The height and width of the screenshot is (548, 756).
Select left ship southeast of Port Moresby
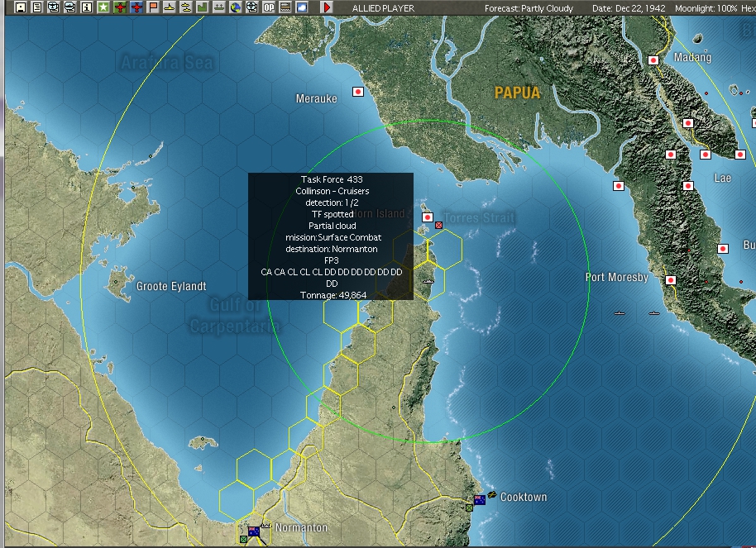(620, 313)
